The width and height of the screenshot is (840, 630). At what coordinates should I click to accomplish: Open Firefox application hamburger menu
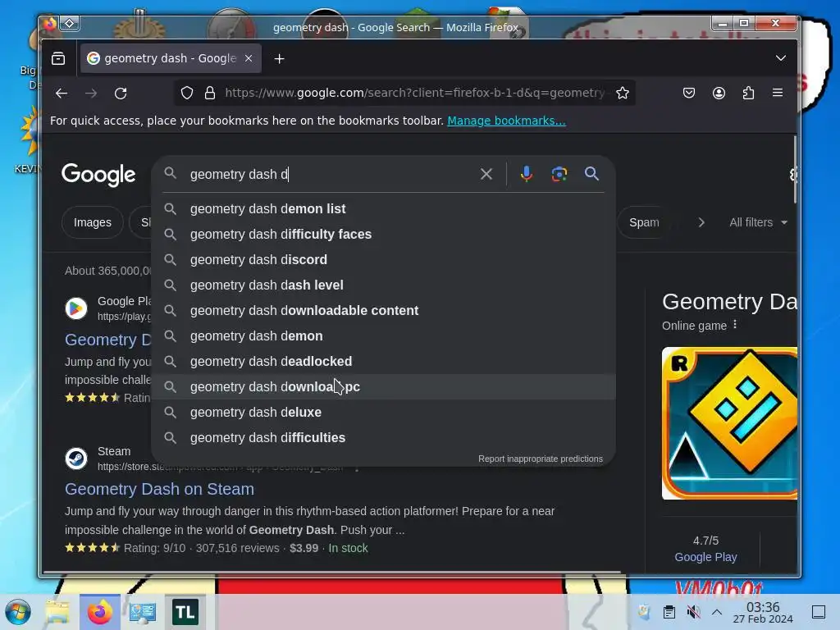pyautogui.click(x=778, y=93)
